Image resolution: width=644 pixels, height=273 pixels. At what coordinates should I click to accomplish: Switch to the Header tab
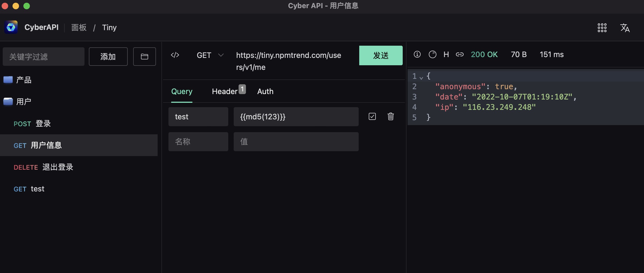click(x=225, y=91)
